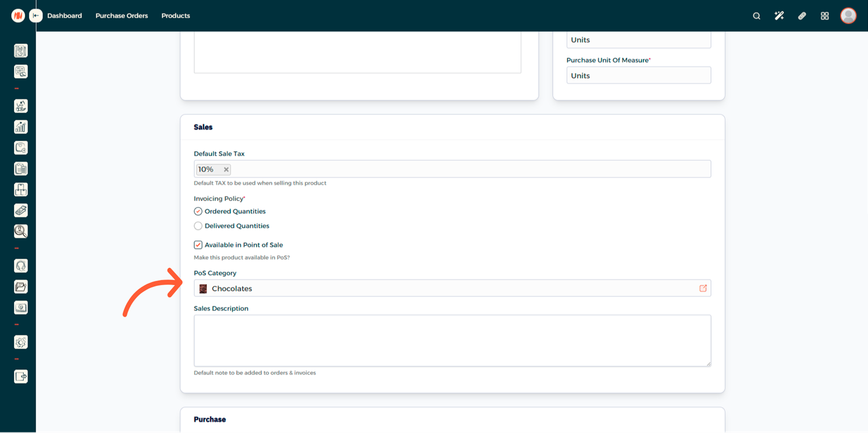Remove the 10% tax tag
Viewport: 868px width, 433px height.
[x=226, y=170]
